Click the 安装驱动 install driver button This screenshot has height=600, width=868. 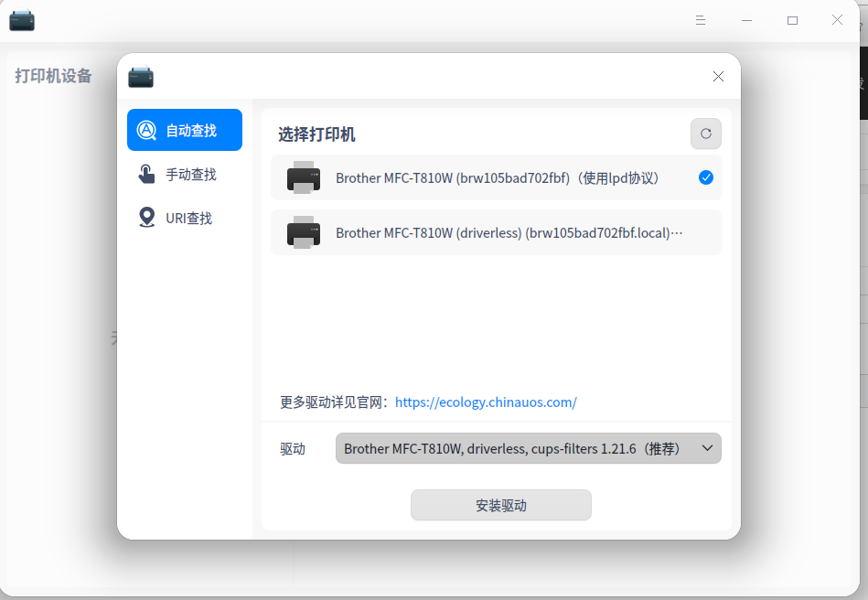pyautogui.click(x=500, y=505)
